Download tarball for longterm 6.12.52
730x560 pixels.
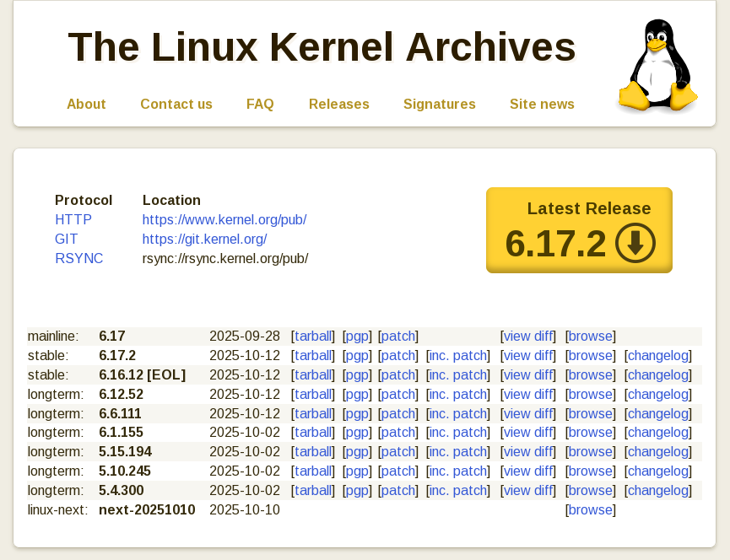(x=313, y=395)
